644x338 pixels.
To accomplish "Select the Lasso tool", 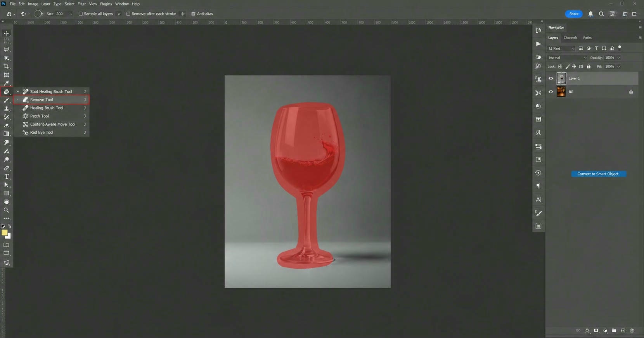I will [7, 50].
